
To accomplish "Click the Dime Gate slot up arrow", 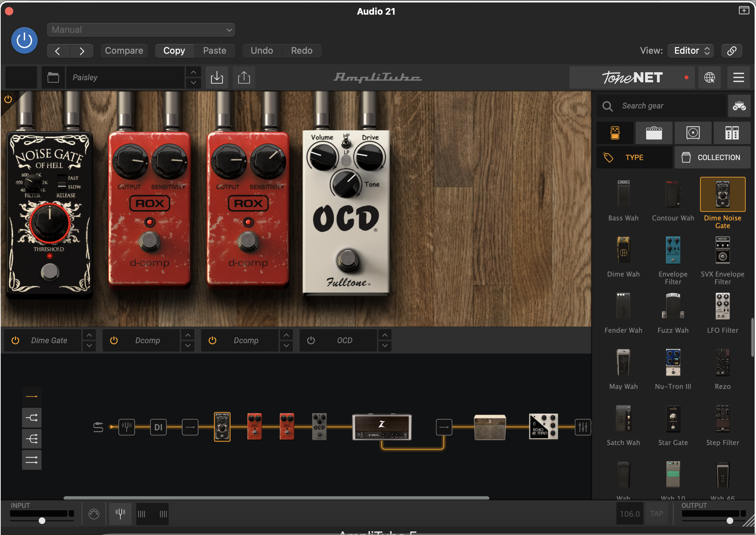I will (89, 335).
